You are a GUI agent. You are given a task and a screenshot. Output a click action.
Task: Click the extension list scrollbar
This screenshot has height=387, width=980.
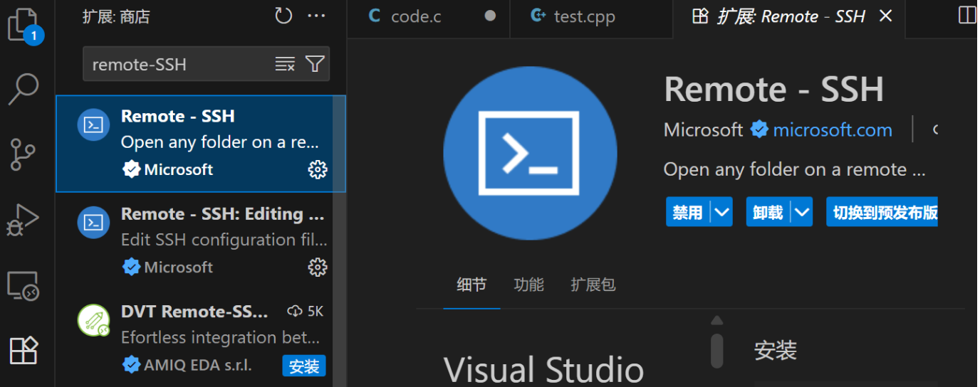point(340,242)
